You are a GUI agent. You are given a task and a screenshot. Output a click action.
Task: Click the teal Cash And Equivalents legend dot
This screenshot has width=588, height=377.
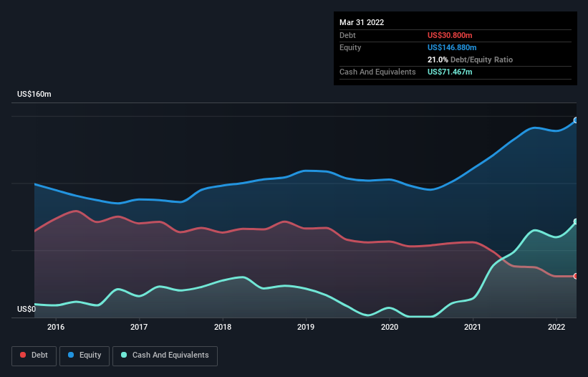tap(124, 355)
